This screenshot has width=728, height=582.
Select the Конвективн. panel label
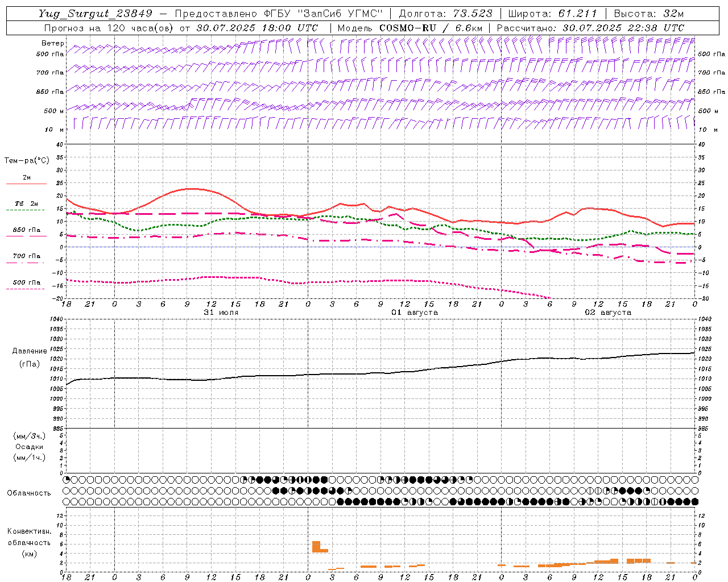(x=29, y=531)
